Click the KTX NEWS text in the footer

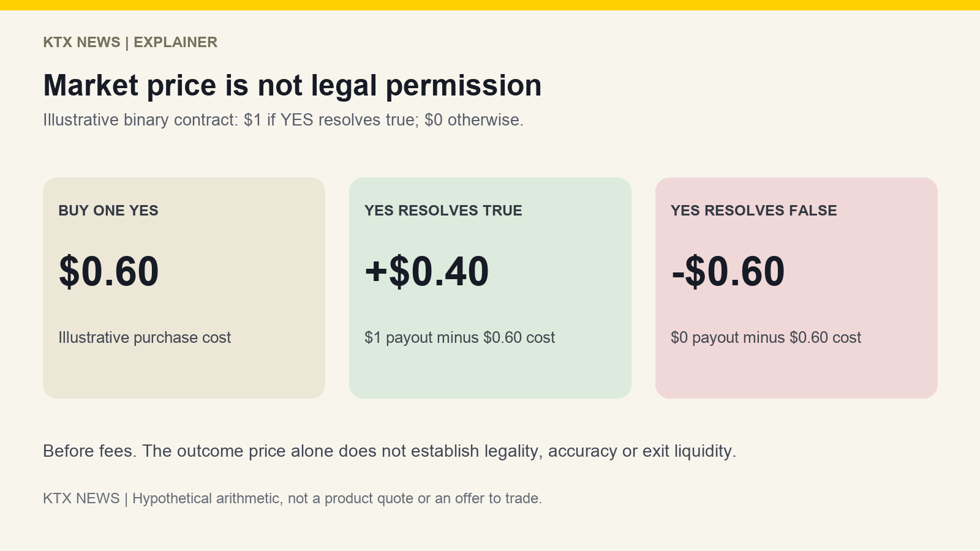click(81, 498)
